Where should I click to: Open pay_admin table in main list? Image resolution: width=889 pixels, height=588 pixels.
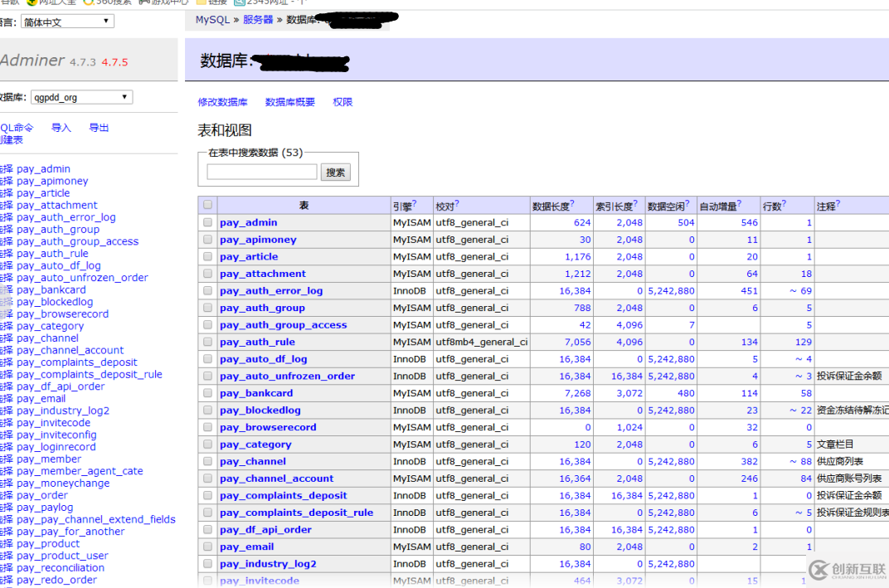(248, 222)
